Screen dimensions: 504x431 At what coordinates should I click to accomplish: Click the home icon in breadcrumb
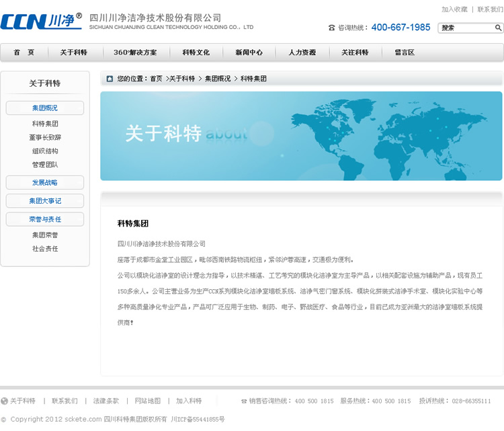pyautogui.click(x=110, y=79)
